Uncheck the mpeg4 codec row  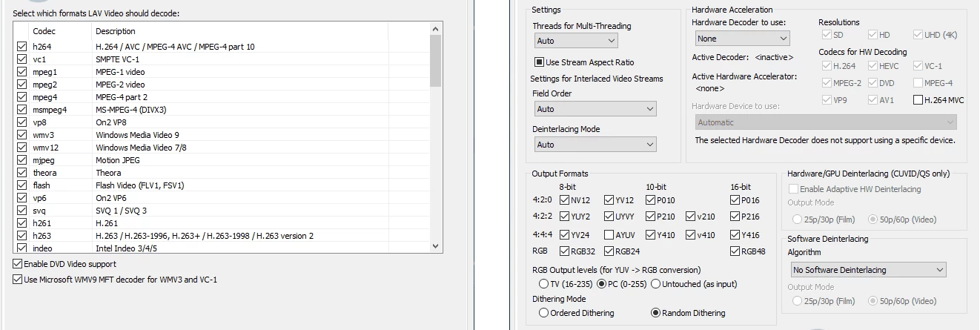(x=21, y=97)
